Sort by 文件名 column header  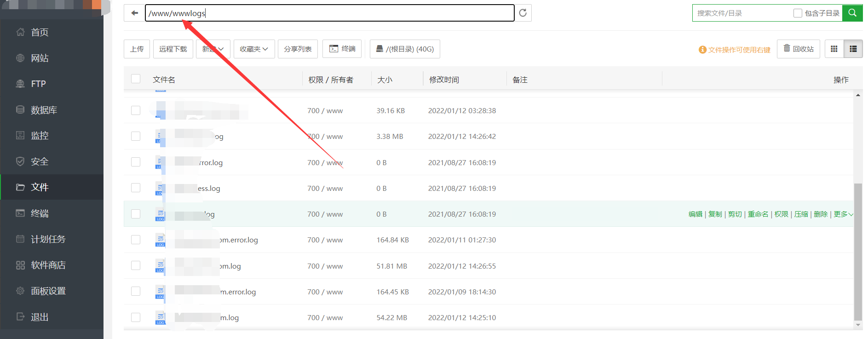pos(164,80)
